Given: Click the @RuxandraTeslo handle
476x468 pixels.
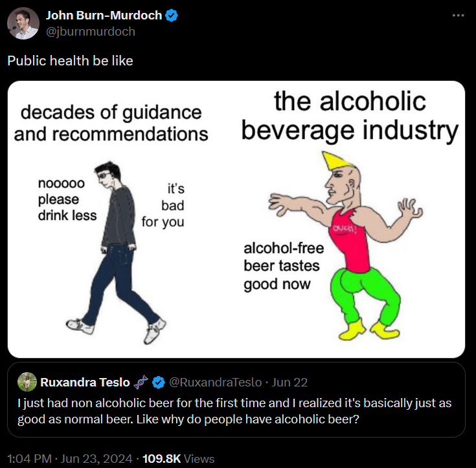Looking at the screenshot, I should [x=215, y=382].
